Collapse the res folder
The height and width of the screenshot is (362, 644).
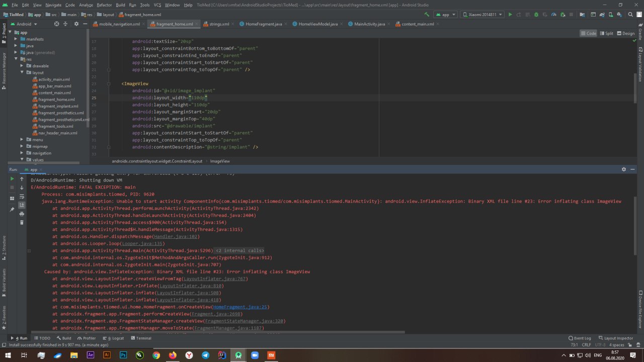point(16,59)
